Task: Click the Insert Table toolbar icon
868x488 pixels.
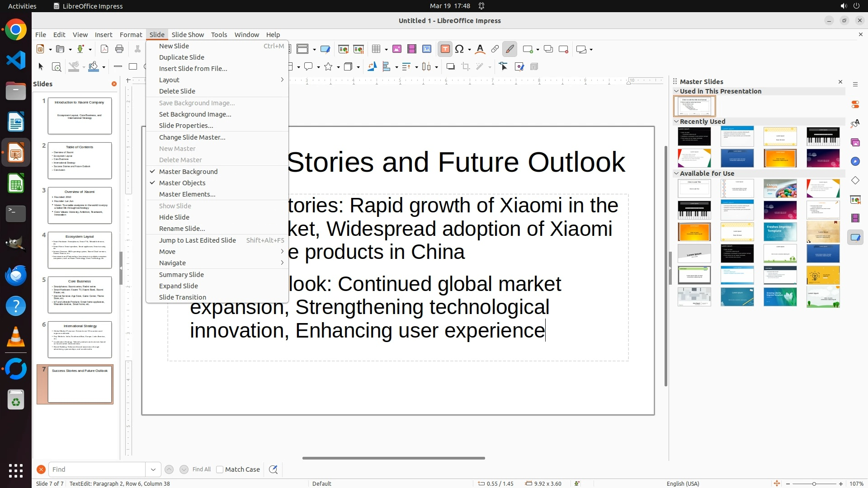Action: pos(376,49)
